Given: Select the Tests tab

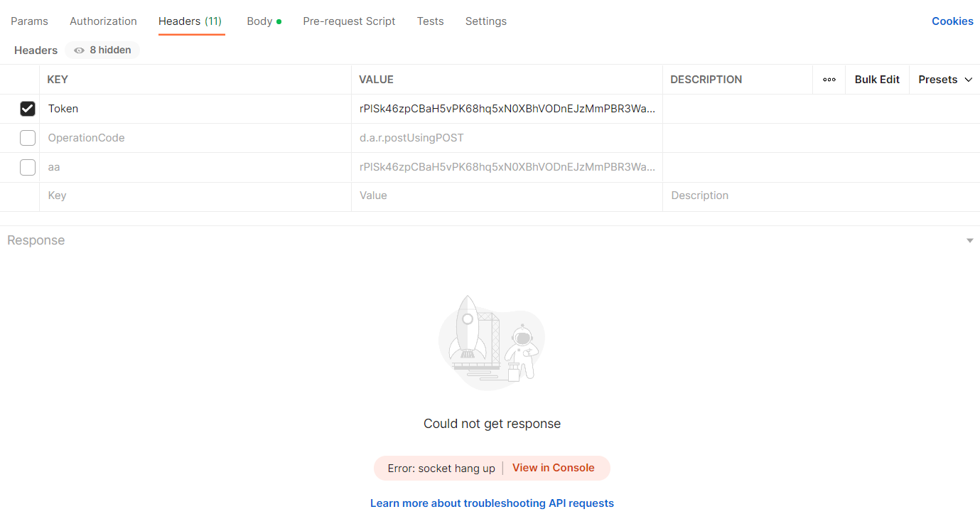Looking at the screenshot, I should (430, 21).
